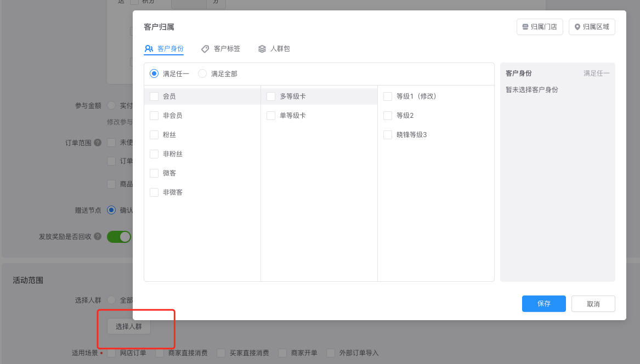Check the 等级1（修改） checkbox

(388, 96)
